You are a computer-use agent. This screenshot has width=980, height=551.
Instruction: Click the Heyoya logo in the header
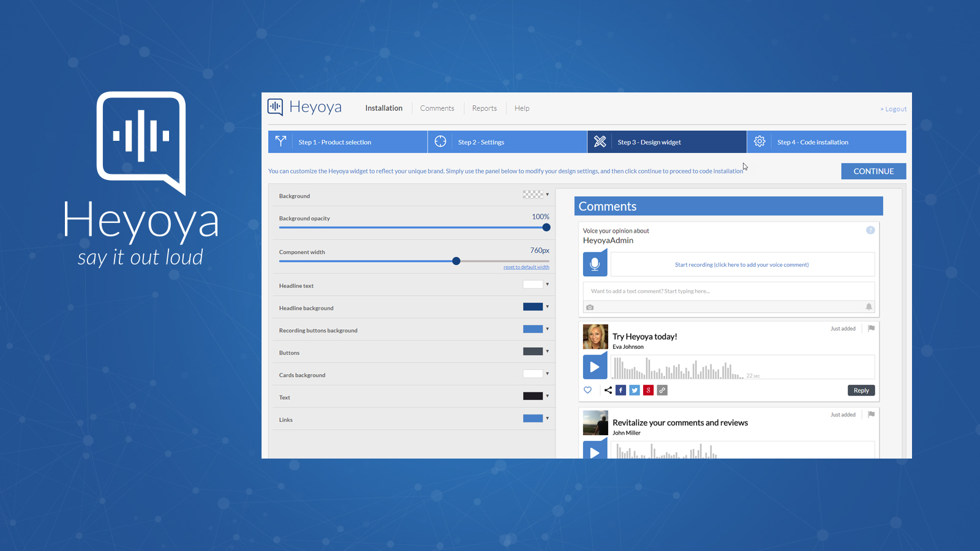click(304, 107)
